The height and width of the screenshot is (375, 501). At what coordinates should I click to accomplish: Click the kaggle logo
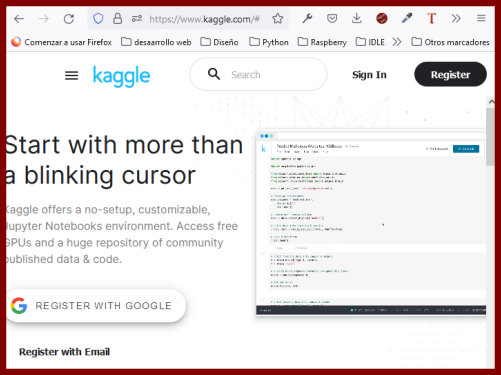[x=121, y=76]
